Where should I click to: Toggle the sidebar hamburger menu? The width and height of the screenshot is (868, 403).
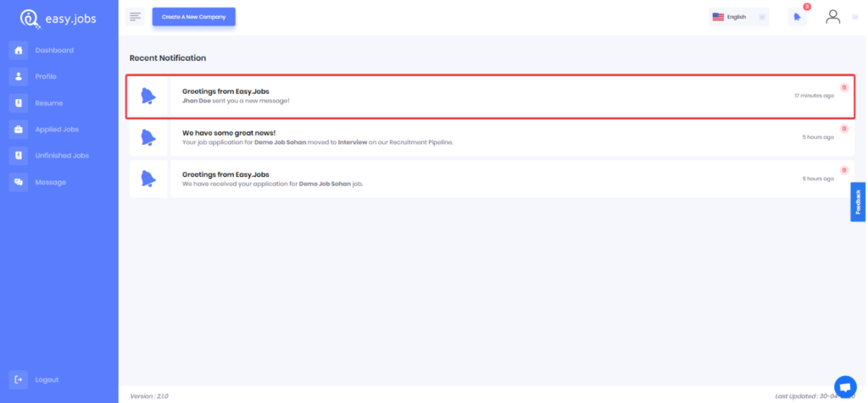click(135, 17)
